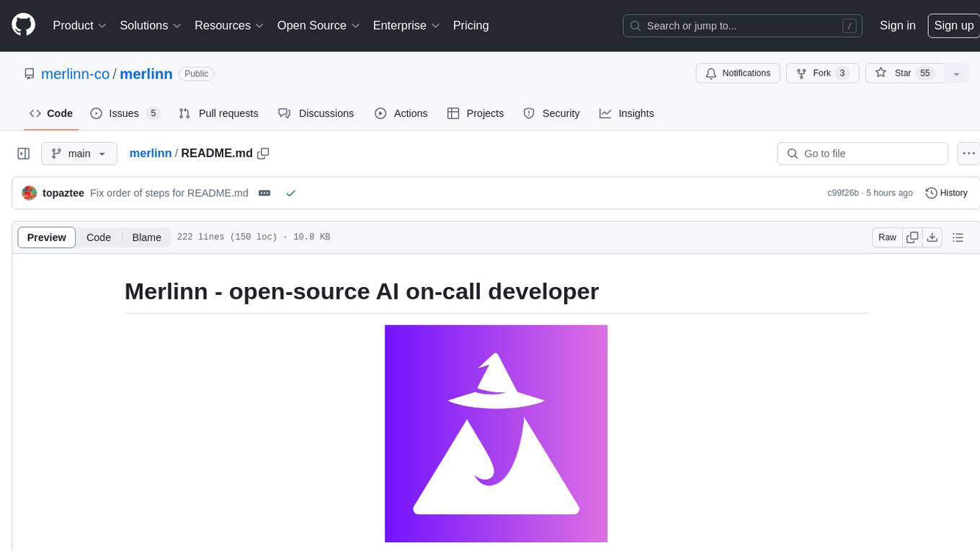Open the Raw file view
980x551 pixels.
point(887,237)
